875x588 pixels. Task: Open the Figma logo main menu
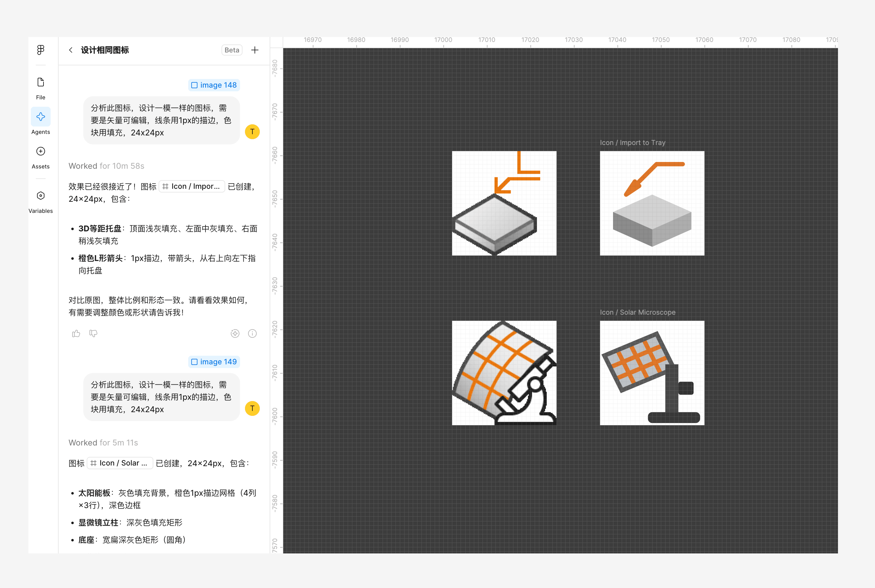40,50
